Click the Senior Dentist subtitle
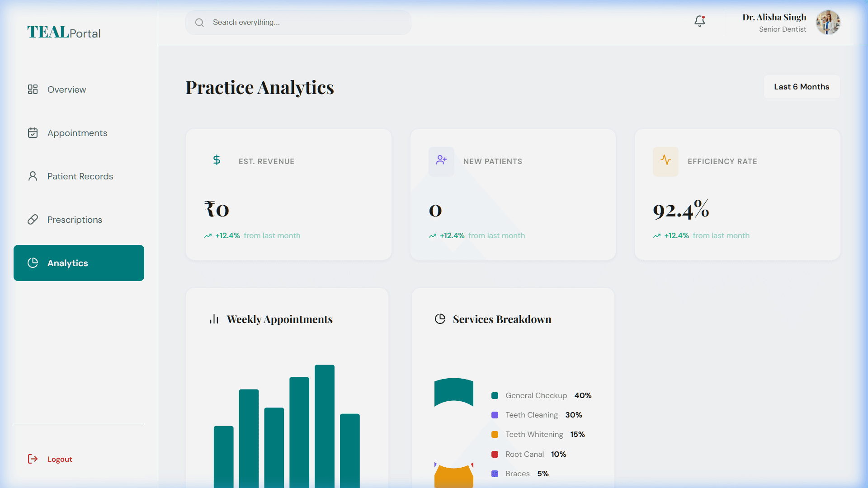868x488 pixels. pyautogui.click(x=783, y=29)
